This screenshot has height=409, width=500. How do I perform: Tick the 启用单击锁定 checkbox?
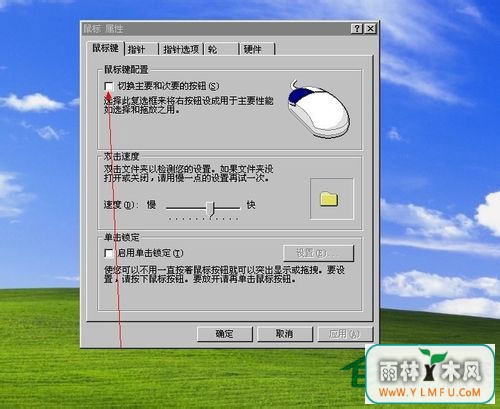point(109,253)
